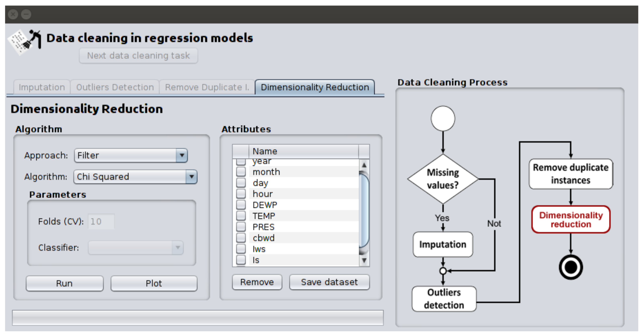This screenshot has width=644, height=336.
Task: Click the Folds (CV) input field
Action: pos(101,221)
